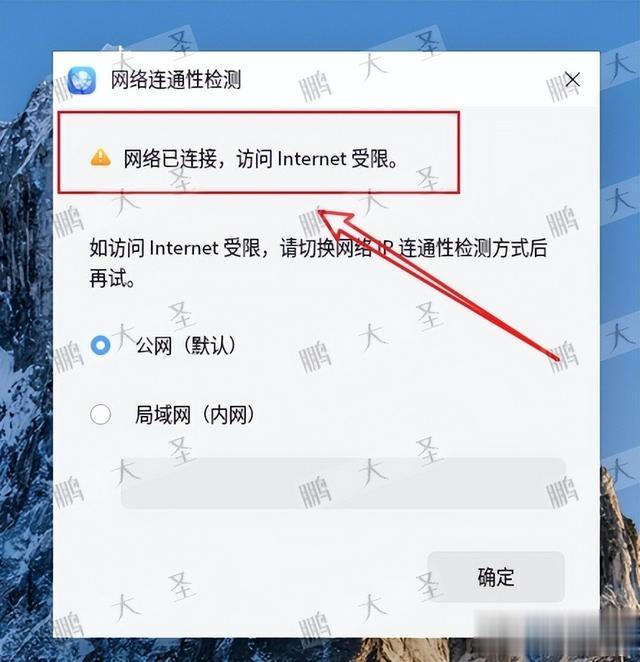Click the grayed-out address input field
The image size is (640, 662).
(343, 483)
